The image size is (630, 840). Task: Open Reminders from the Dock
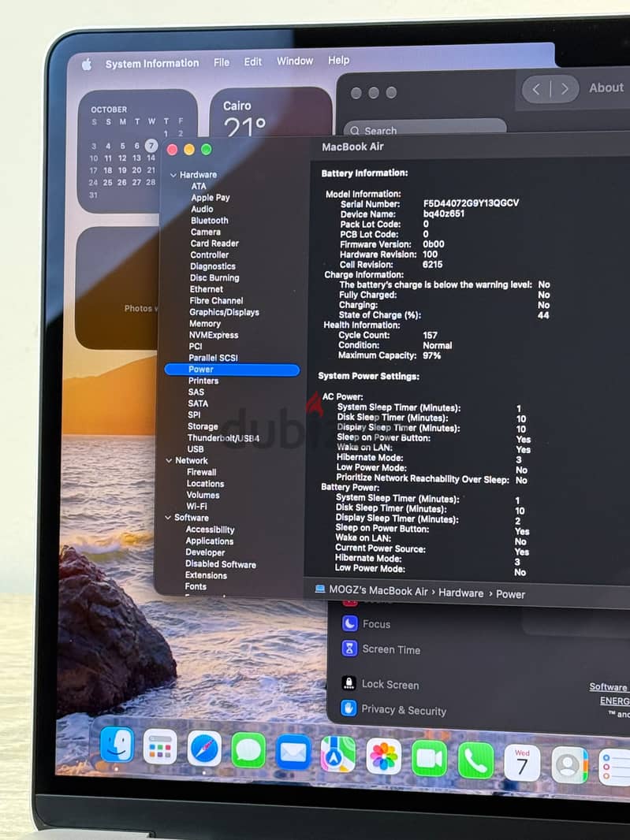coord(614,767)
